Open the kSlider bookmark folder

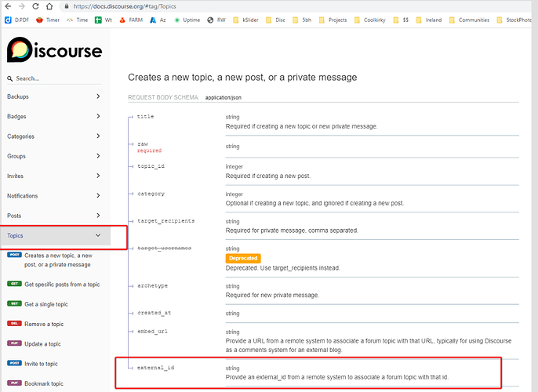(245, 20)
